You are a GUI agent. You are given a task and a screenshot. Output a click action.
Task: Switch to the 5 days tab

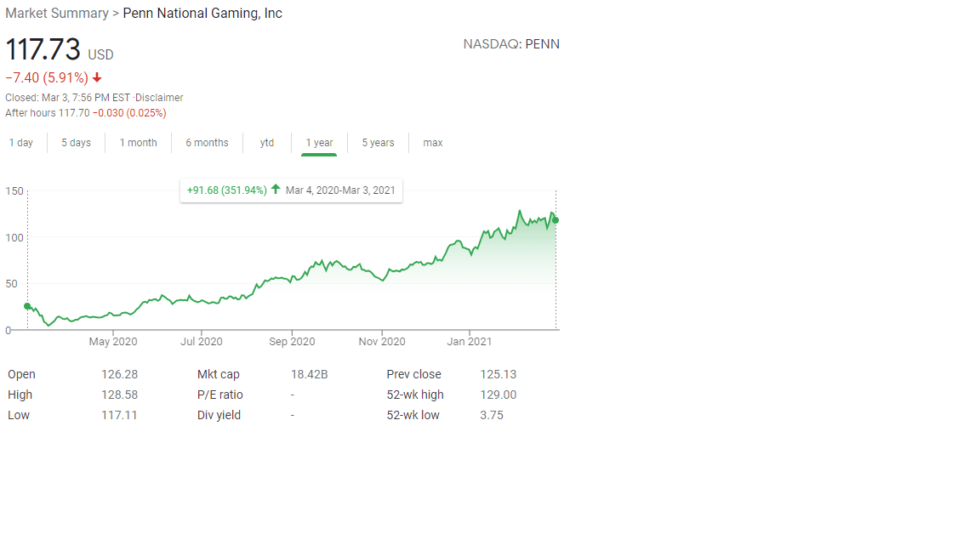[x=76, y=143]
